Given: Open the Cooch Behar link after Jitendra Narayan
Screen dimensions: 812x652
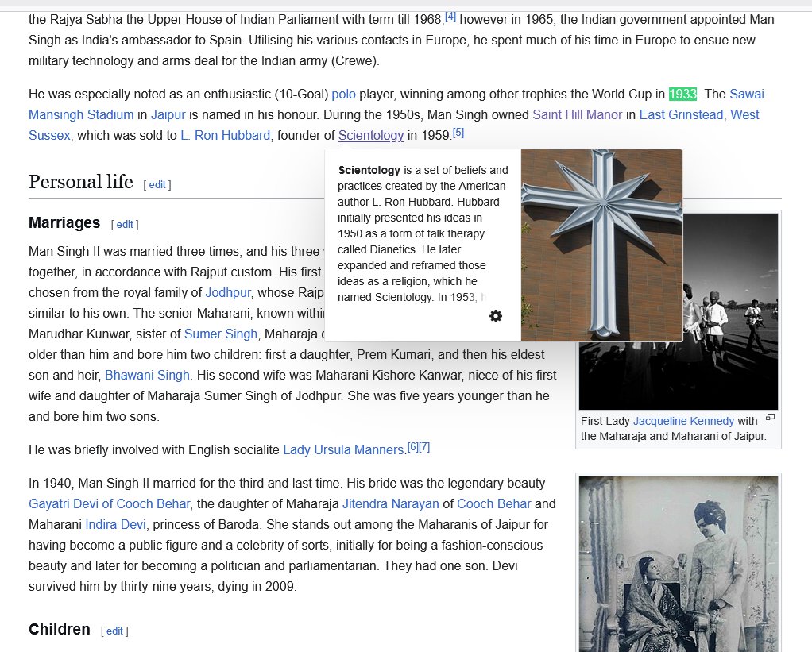Looking at the screenshot, I should [494, 504].
